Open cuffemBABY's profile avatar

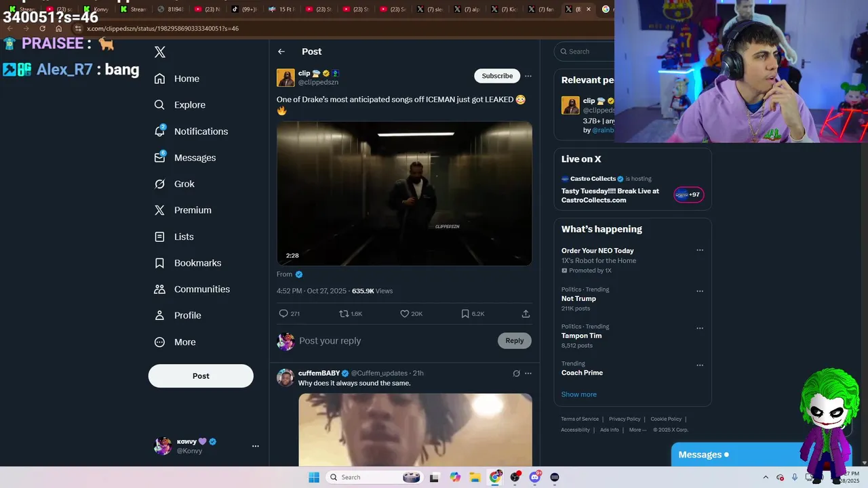pos(285,378)
